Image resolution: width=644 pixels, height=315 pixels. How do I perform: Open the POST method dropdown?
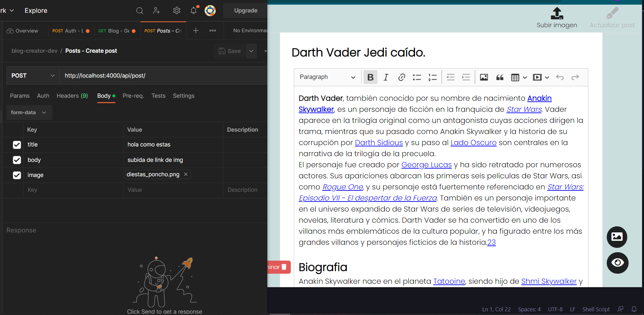pos(33,76)
